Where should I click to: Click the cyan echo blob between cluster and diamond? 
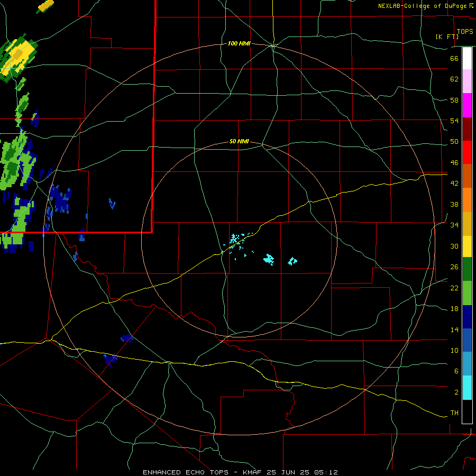click(269, 259)
